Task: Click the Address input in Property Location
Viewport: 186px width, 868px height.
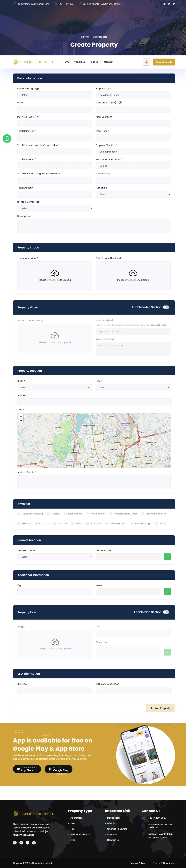Action: click(94, 402)
